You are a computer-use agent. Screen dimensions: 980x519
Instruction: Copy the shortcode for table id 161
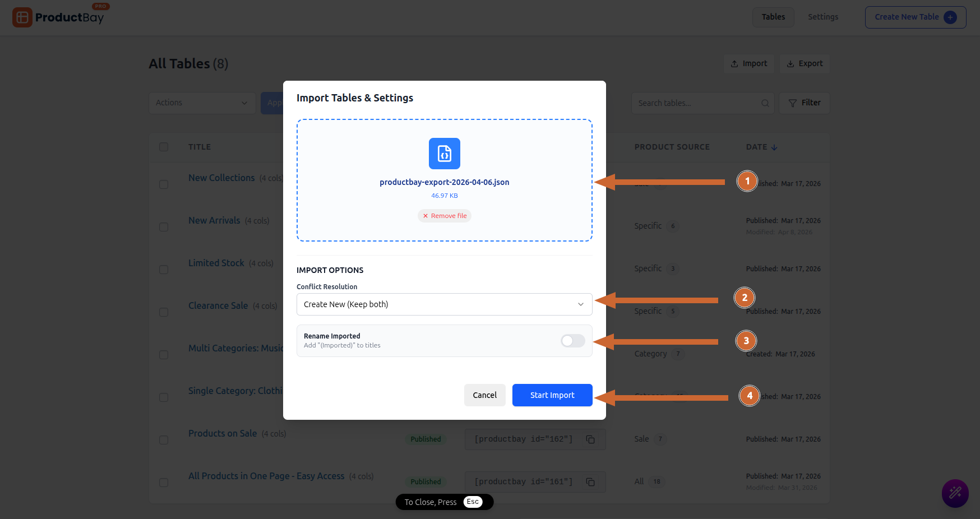(x=590, y=482)
